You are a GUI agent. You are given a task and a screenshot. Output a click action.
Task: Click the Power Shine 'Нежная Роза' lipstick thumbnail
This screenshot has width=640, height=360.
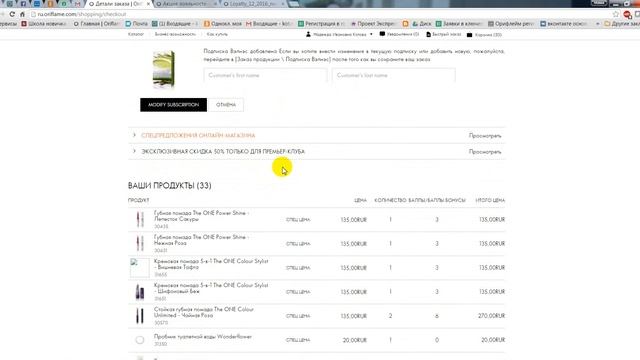140,244
